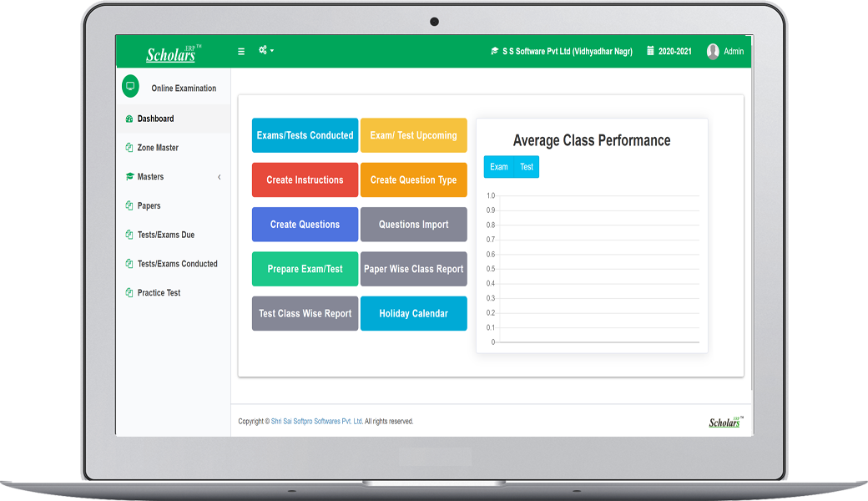Click the calendar icon beside 2020-2021
This screenshot has width=868, height=501.
pos(650,51)
